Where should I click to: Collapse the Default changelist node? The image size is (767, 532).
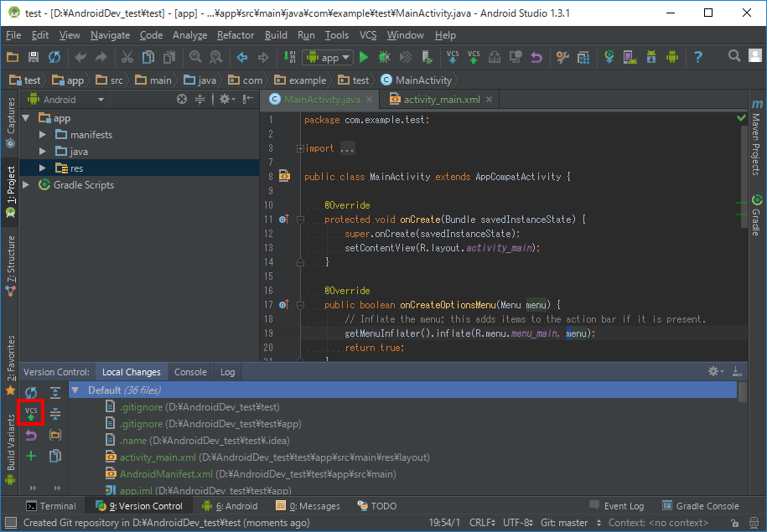[76, 390]
